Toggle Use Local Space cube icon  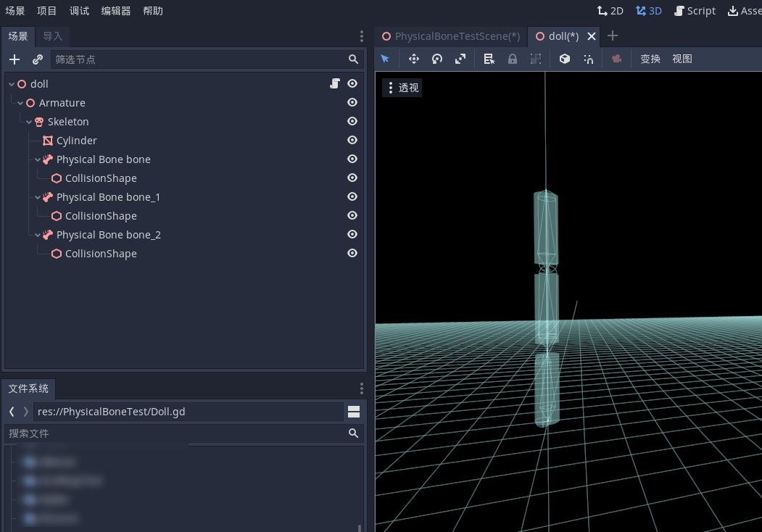pos(564,59)
